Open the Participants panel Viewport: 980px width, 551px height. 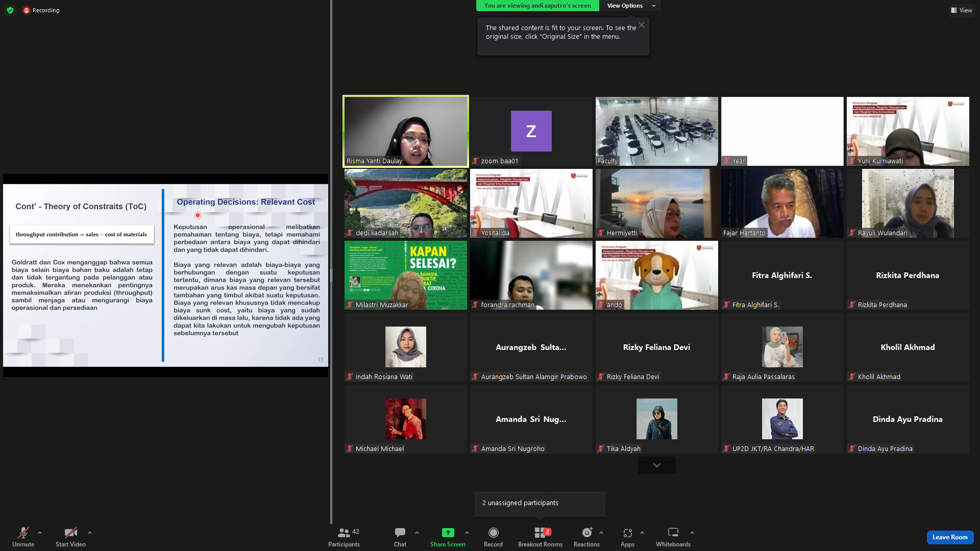[x=344, y=537]
